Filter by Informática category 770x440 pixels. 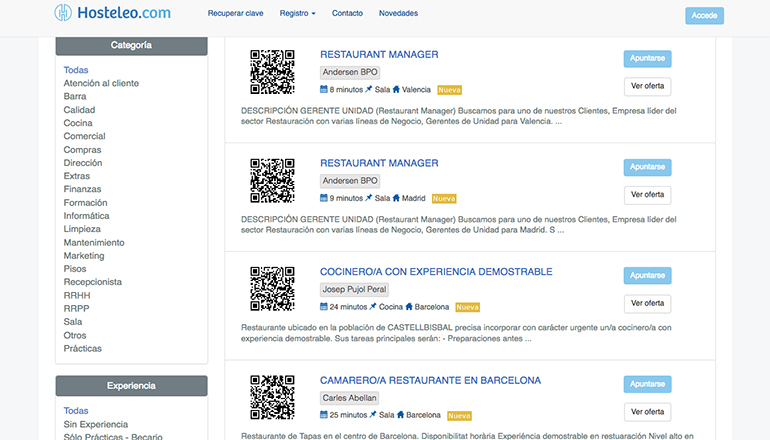click(86, 216)
